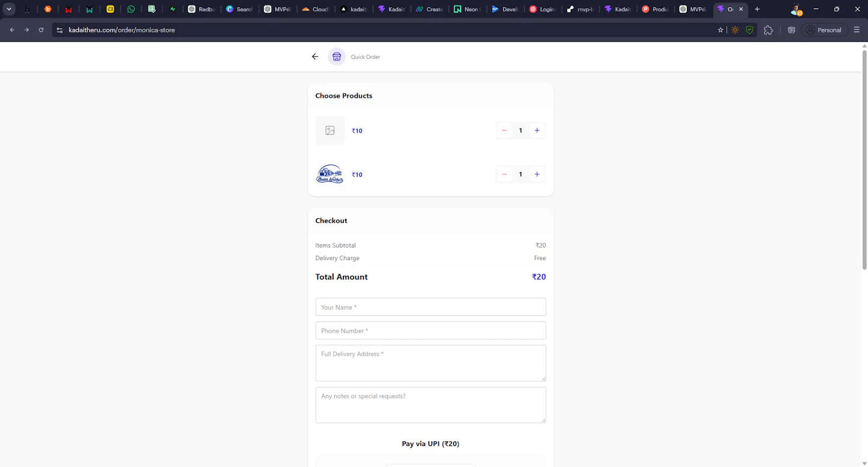The width and height of the screenshot is (868, 467).
Task: Click the 'Items Subtotal' label
Action: pyautogui.click(x=335, y=245)
